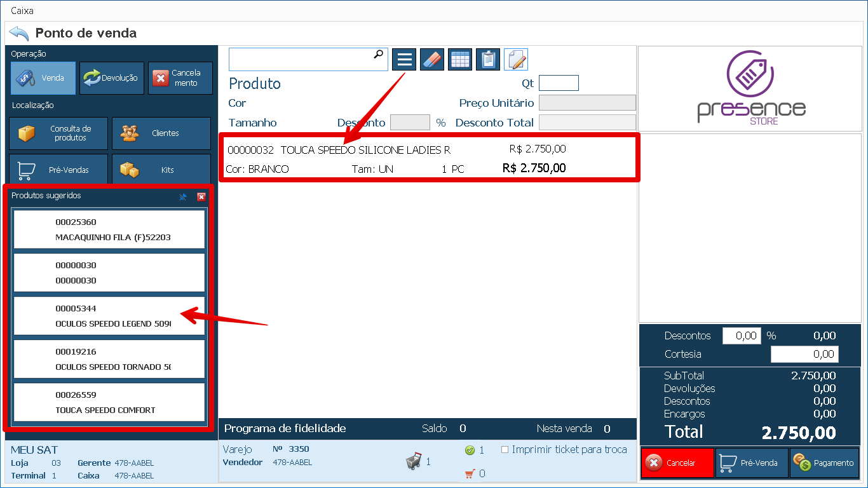Image resolution: width=868 pixels, height=488 pixels.
Task: Click the Total value 2.750,00
Action: 799,433
